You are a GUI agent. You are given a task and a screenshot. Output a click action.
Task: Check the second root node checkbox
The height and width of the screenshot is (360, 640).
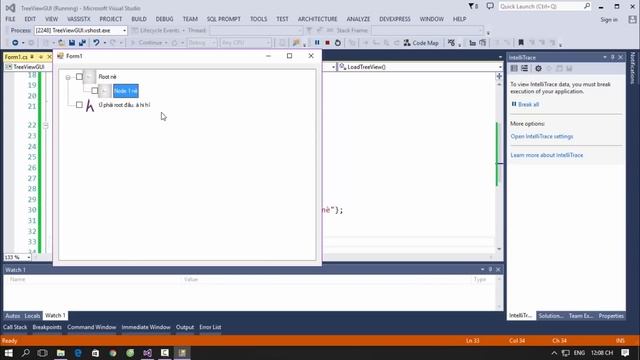(x=79, y=105)
